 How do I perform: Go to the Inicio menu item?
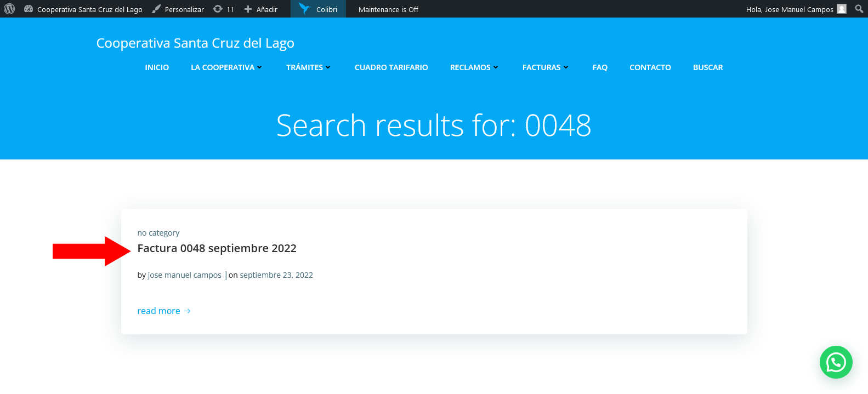157,67
